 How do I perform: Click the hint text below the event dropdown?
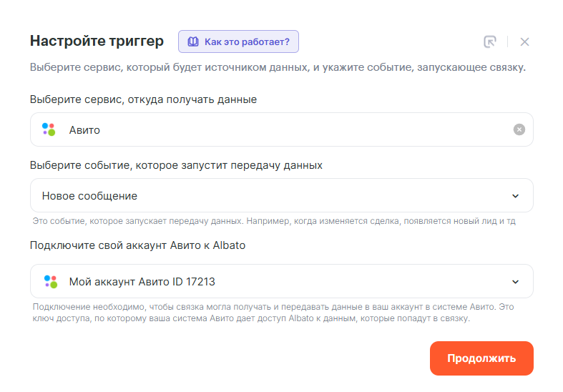point(274,221)
